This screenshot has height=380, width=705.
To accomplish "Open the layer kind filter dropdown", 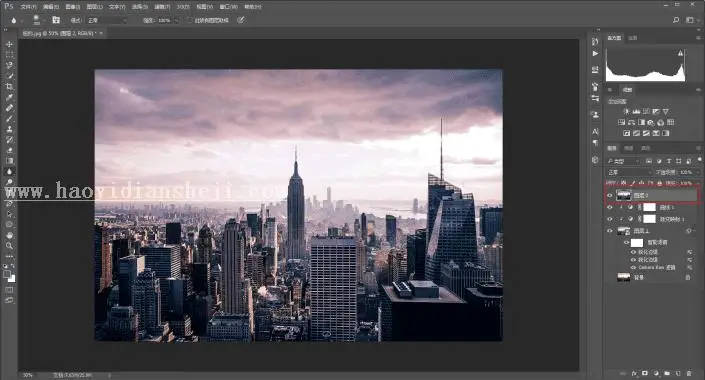I will [x=623, y=161].
